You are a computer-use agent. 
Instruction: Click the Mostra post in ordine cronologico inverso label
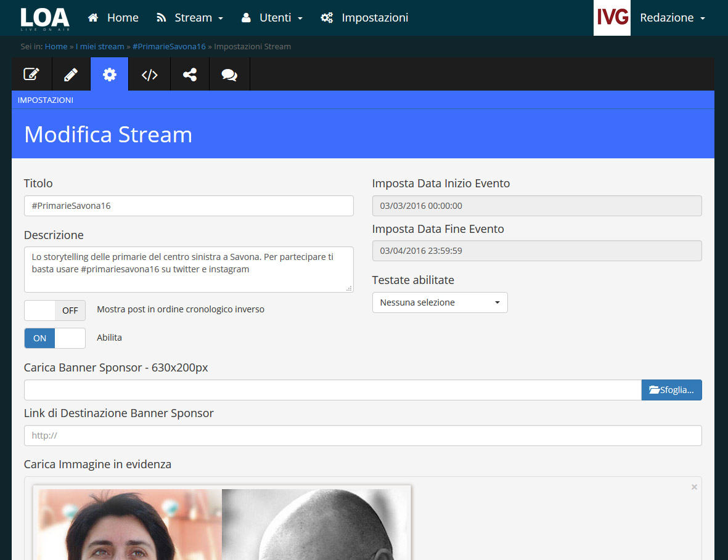(181, 309)
